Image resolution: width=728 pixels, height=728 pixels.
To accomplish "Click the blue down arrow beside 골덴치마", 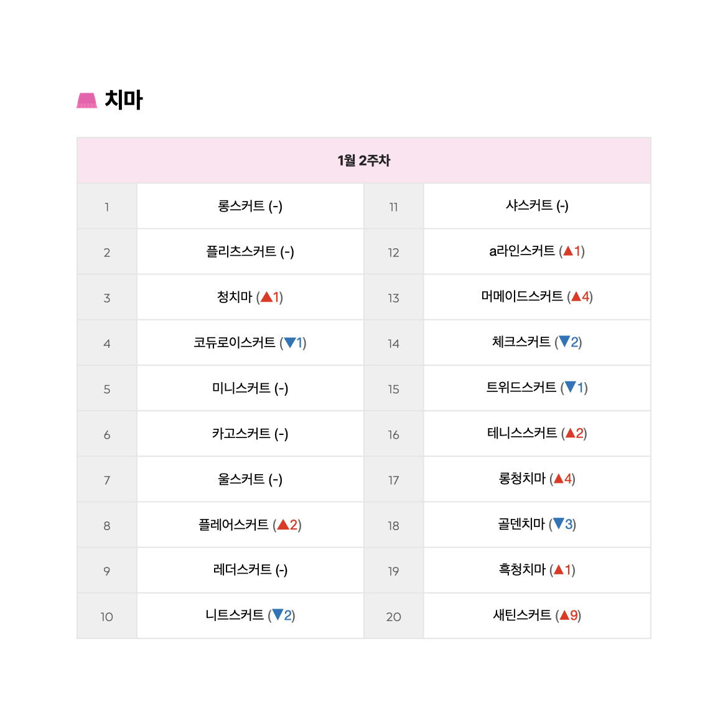I will (x=559, y=524).
